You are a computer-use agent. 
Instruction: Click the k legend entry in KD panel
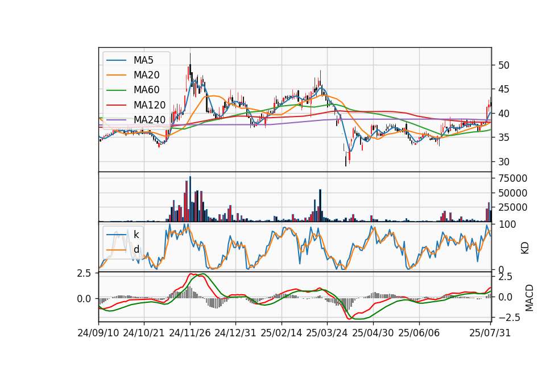(x=123, y=235)
